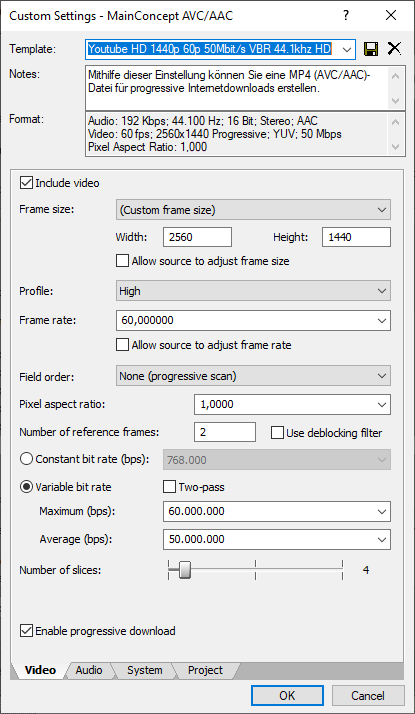Click the Cancel button
The width and height of the screenshot is (415, 714).
tap(368, 696)
